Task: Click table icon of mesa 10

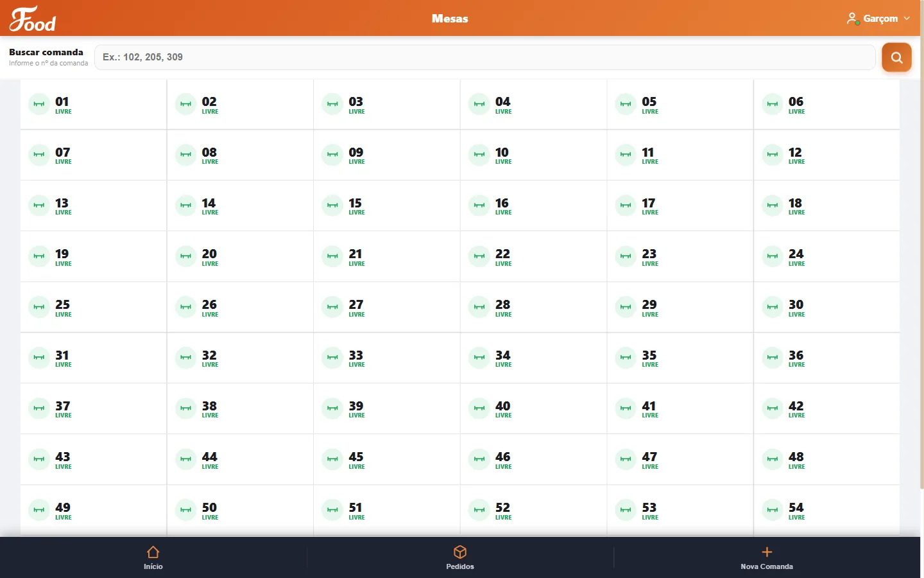Action: click(x=479, y=155)
